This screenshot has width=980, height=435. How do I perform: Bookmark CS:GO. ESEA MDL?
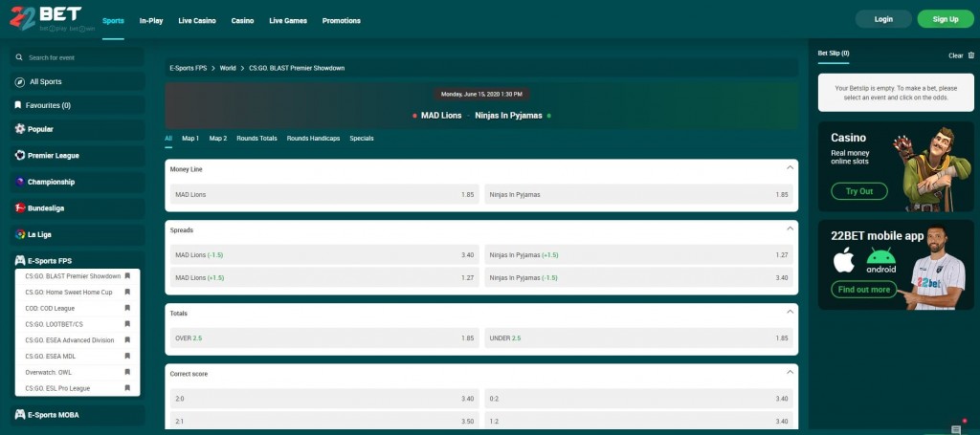tap(127, 357)
